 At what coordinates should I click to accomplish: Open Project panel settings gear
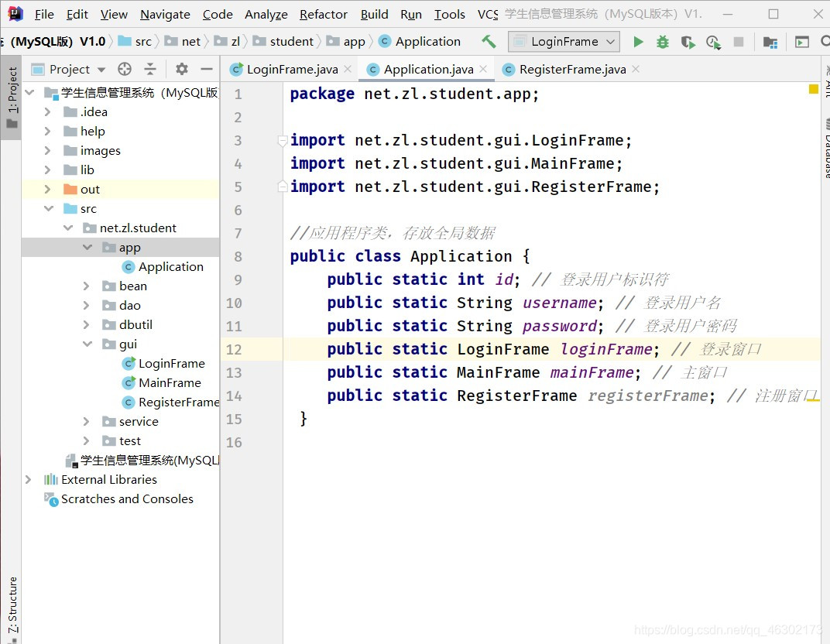pyautogui.click(x=181, y=69)
